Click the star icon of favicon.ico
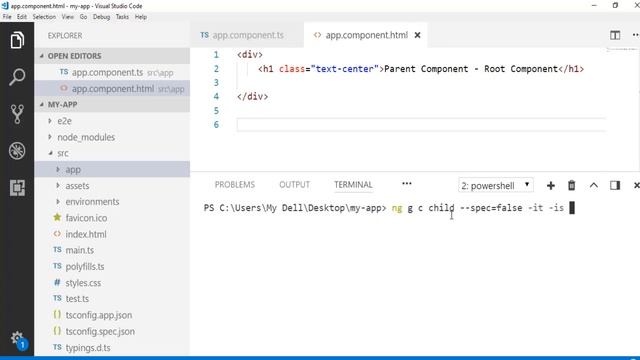640x360 pixels. click(57, 218)
